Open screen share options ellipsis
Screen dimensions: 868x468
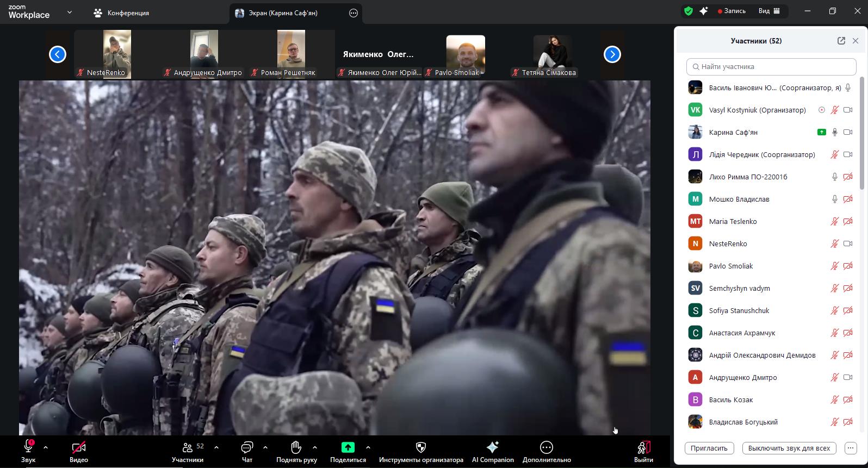tap(354, 13)
